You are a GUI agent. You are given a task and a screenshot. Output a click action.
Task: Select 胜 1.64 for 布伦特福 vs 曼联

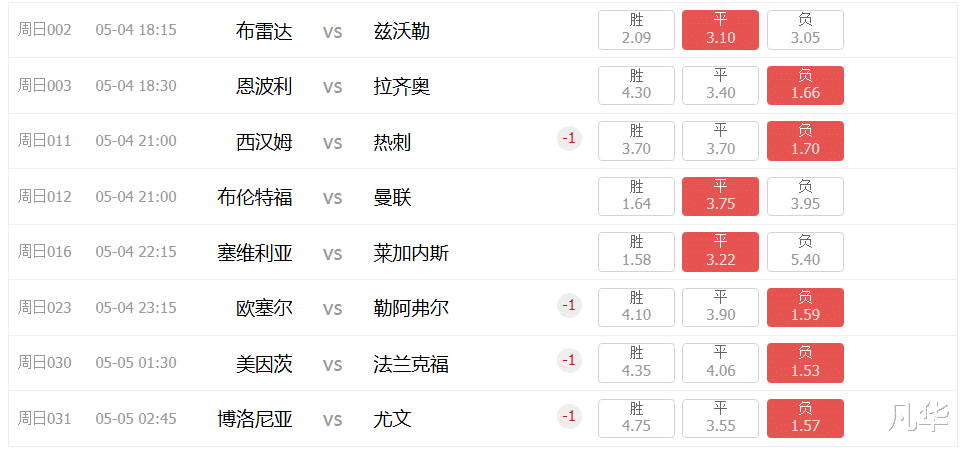(636, 197)
